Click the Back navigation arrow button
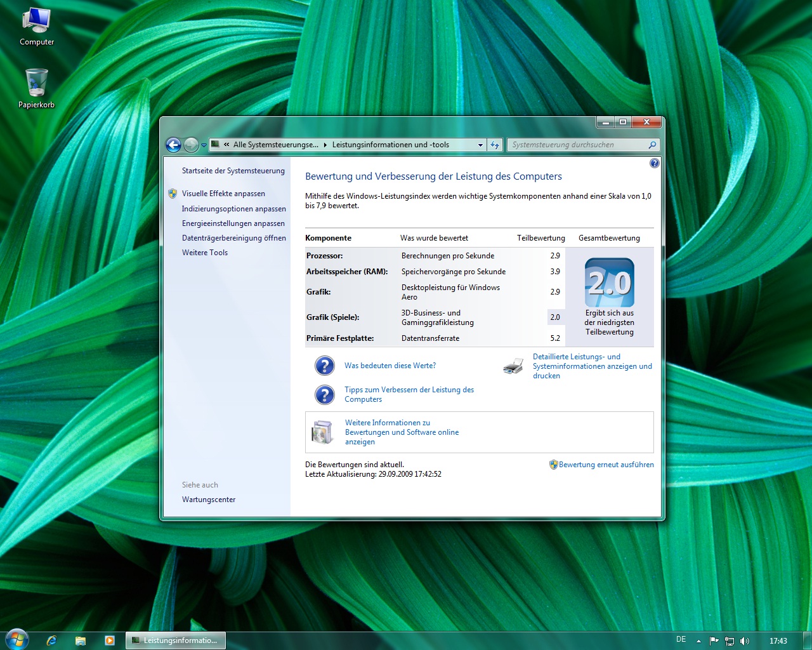Screen dimensions: 812x650 click(173, 145)
